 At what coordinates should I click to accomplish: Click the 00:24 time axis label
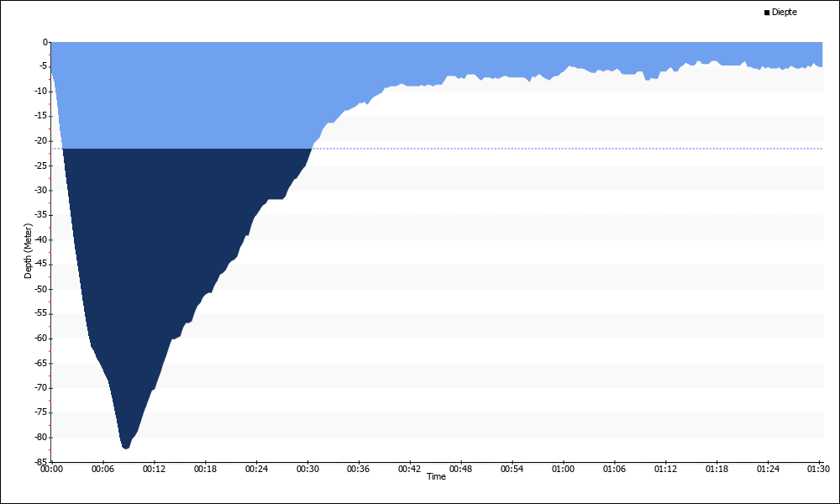tap(256, 470)
